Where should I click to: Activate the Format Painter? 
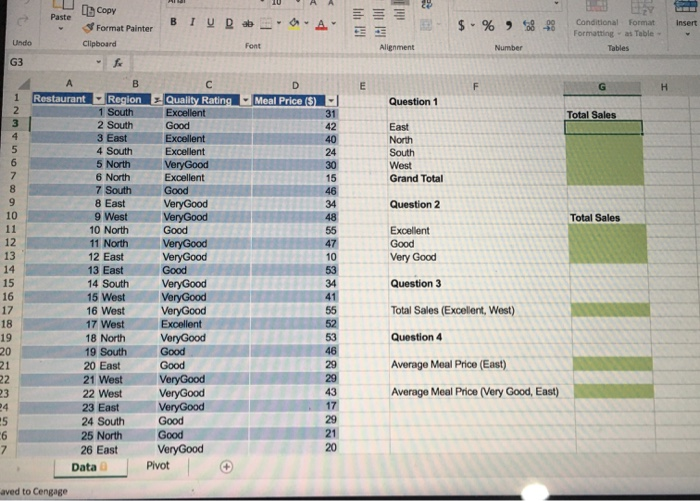coord(117,28)
